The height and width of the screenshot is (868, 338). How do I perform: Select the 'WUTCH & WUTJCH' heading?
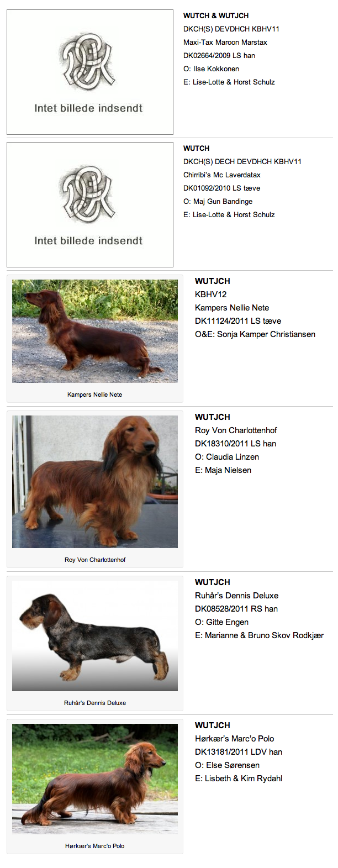216,15
